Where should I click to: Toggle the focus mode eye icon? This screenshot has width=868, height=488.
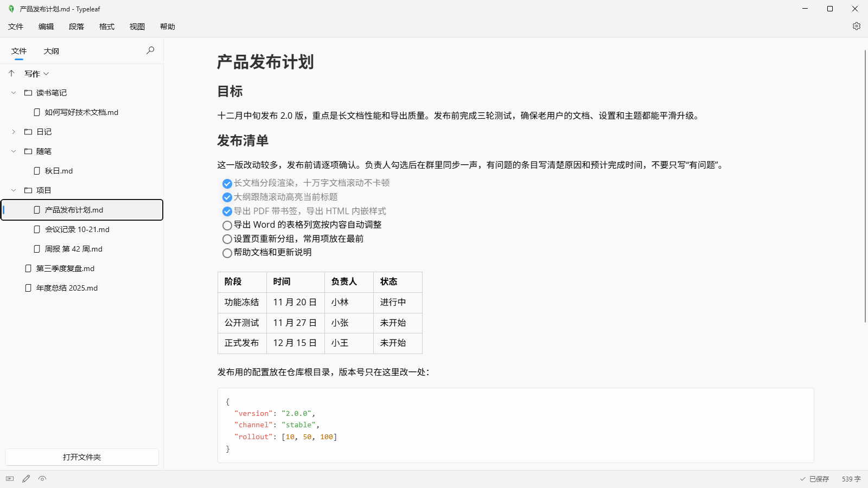42,479
